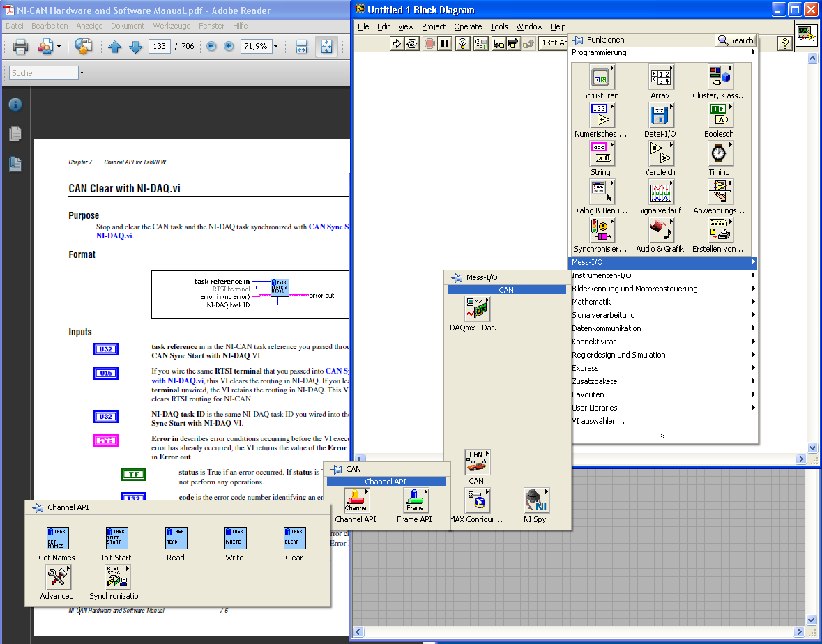Pick the CAN Read VI
This screenshot has width=822, height=644.
point(176,539)
